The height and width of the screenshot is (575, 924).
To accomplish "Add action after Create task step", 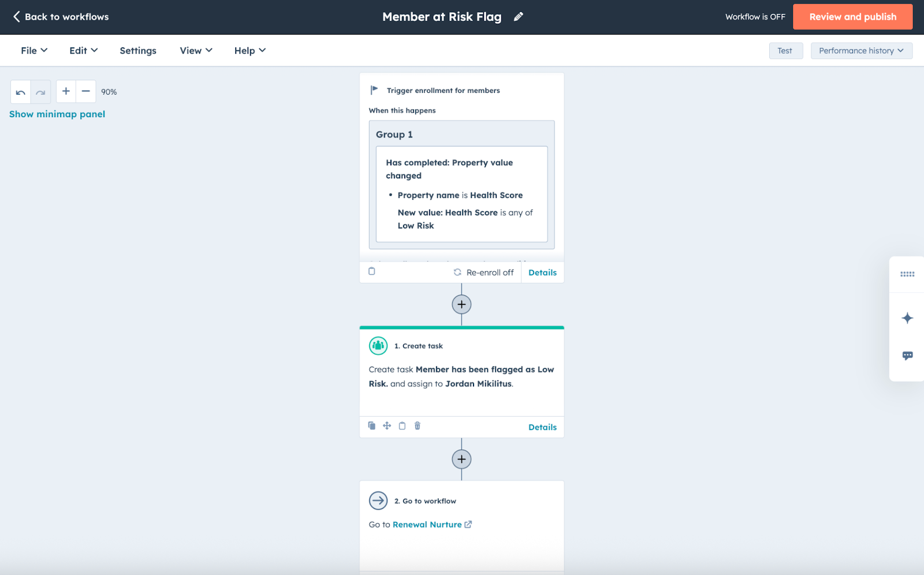I will 461,459.
